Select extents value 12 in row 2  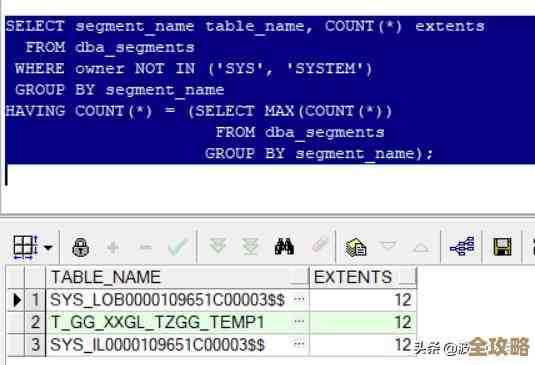pyautogui.click(x=363, y=322)
